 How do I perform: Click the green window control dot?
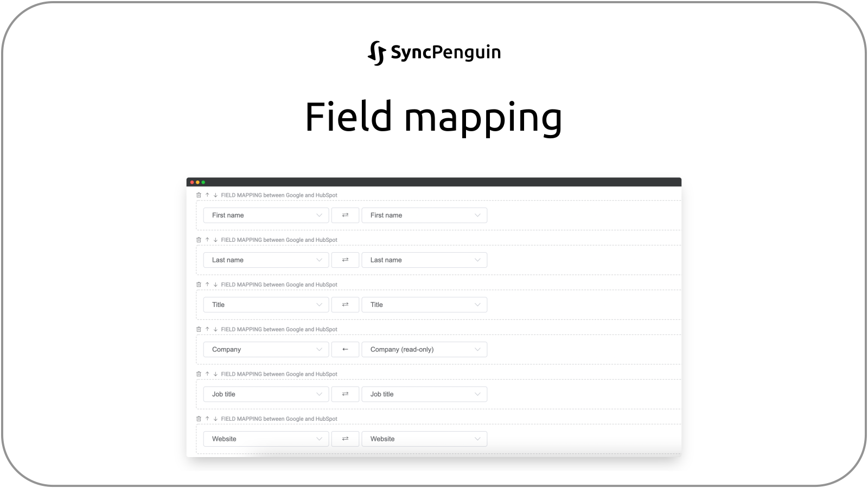click(203, 182)
